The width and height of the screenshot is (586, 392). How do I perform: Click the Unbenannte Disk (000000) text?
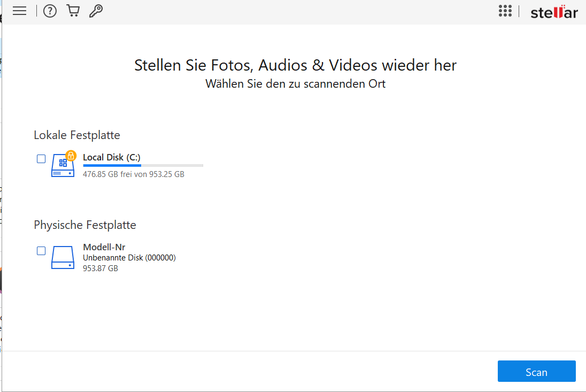[x=129, y=257]
